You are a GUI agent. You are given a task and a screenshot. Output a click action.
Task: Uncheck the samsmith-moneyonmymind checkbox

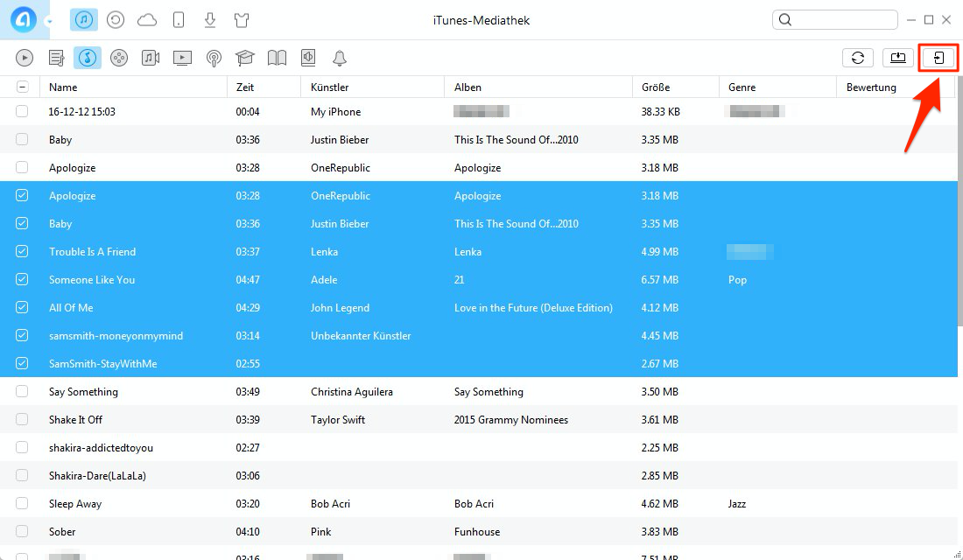click(x=22, y=335)
